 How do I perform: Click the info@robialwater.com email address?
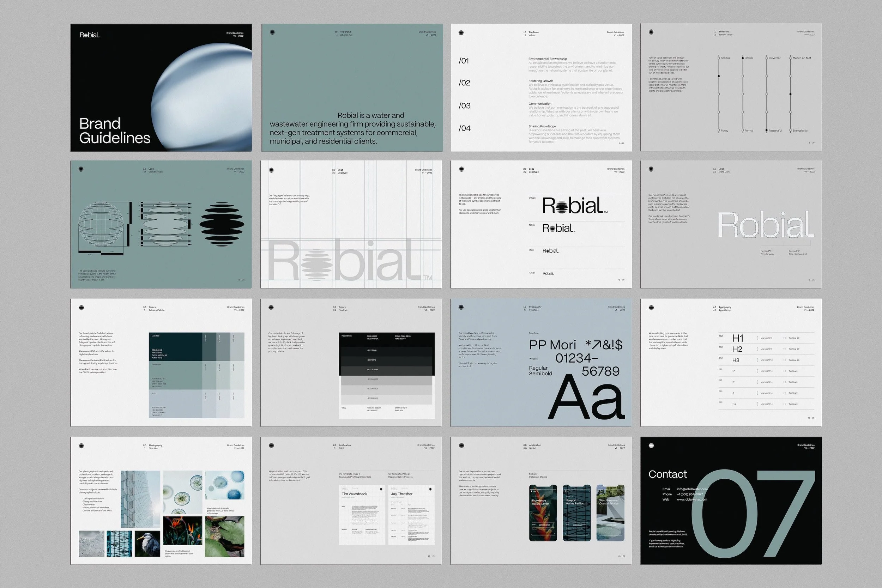[x=692, y=489]
